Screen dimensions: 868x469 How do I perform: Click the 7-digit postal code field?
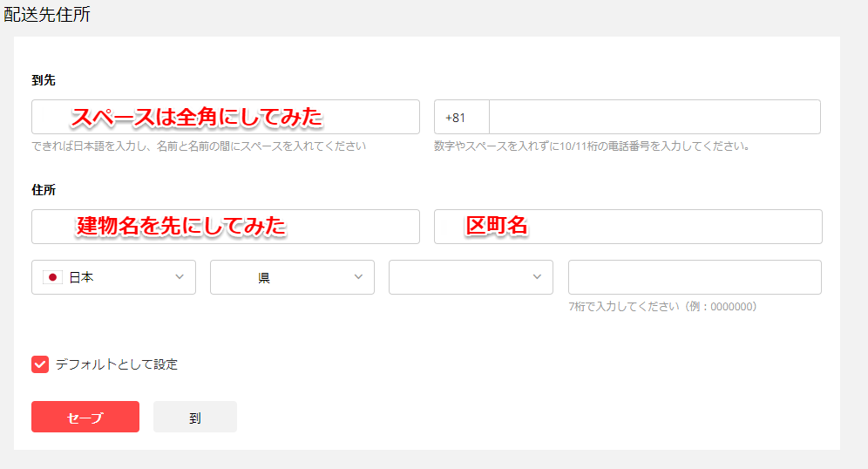(695, 277)
